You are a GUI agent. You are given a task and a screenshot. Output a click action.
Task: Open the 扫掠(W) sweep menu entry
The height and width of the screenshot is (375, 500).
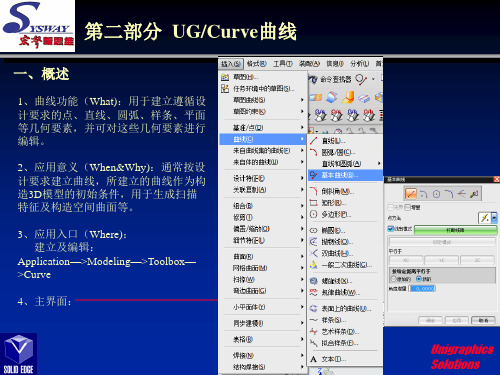coord(262,279)
